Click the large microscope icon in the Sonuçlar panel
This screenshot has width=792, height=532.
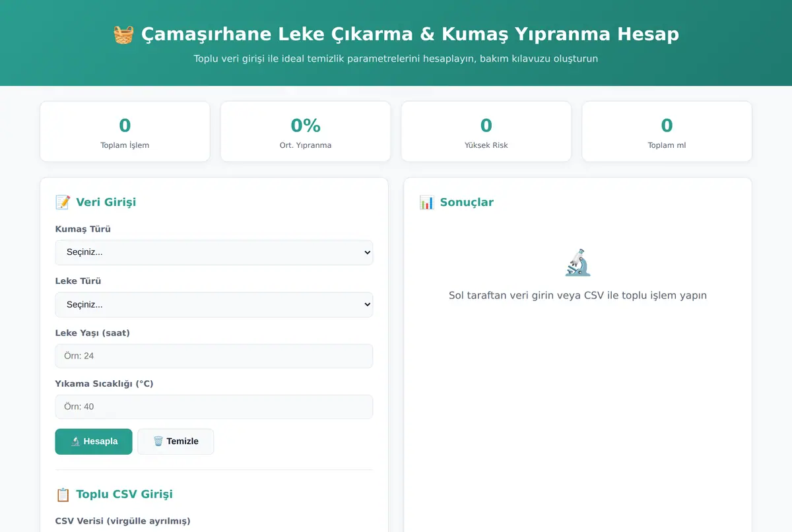577,262
